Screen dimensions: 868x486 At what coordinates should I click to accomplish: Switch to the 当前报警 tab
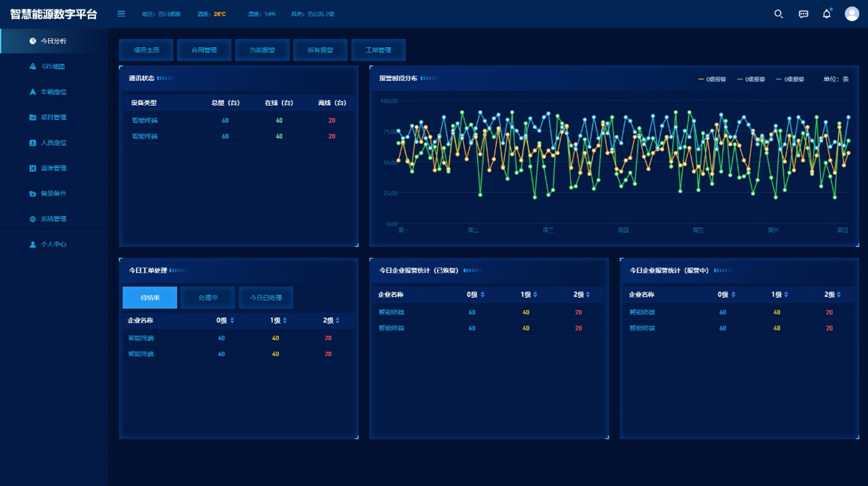pos(263,49)
